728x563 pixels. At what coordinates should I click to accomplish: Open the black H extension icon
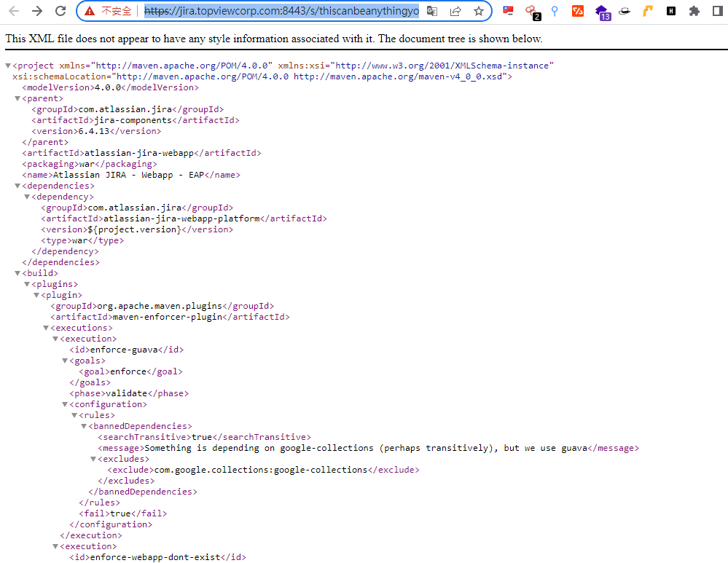(x=671, y=11)
